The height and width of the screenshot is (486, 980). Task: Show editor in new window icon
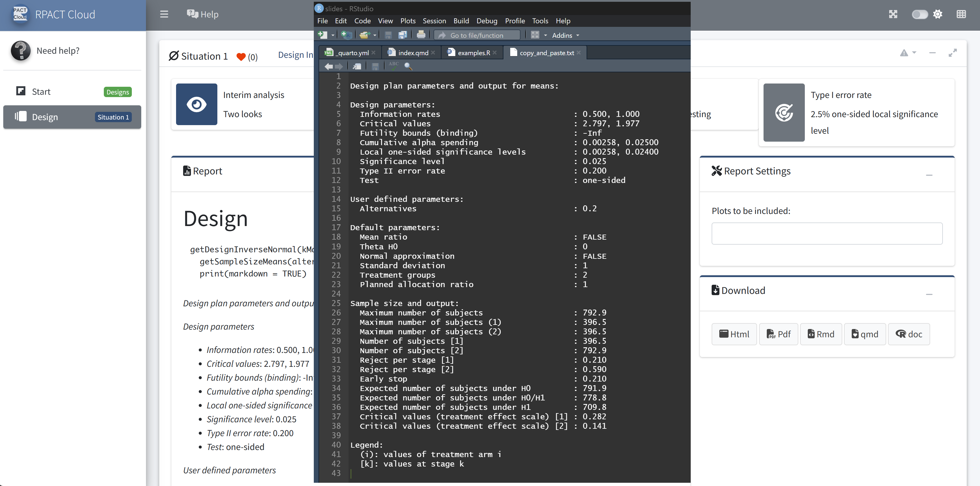click(x=357, y=66)
